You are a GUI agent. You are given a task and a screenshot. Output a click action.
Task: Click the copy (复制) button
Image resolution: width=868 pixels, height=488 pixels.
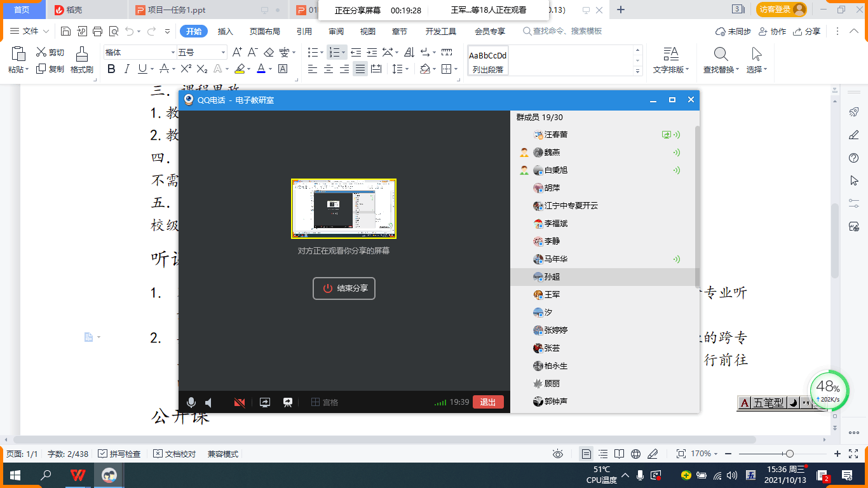click(50, 69)
